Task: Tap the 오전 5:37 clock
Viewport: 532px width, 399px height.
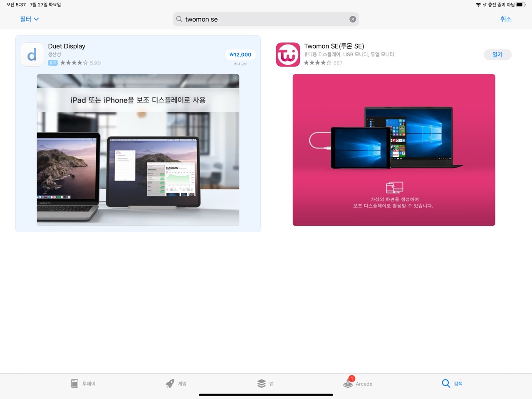Action: pyautogui.click(x=16, y=5)
